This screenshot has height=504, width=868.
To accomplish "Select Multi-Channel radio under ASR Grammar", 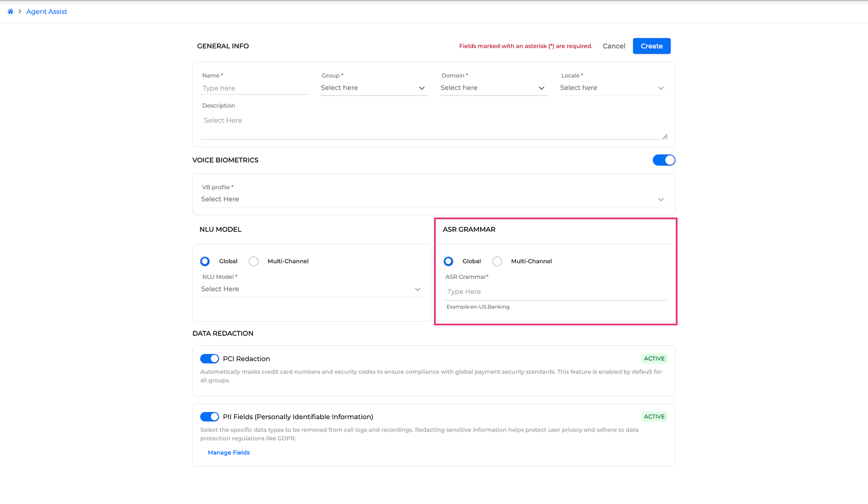I will tap(497, 261).
